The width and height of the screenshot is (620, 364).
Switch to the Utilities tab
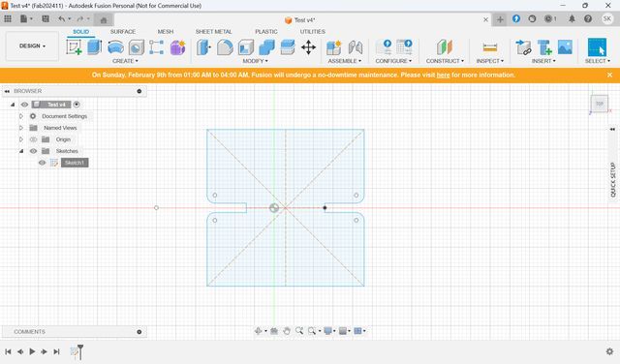pyautogui.click(x=312, y=32)
